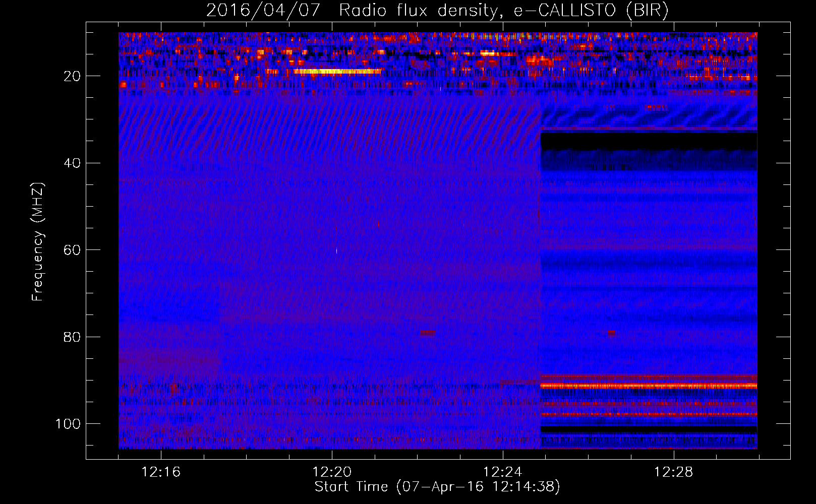Click the 80 MHz frequency tick label
Screen dimensions: 816x504
[72, 337]
